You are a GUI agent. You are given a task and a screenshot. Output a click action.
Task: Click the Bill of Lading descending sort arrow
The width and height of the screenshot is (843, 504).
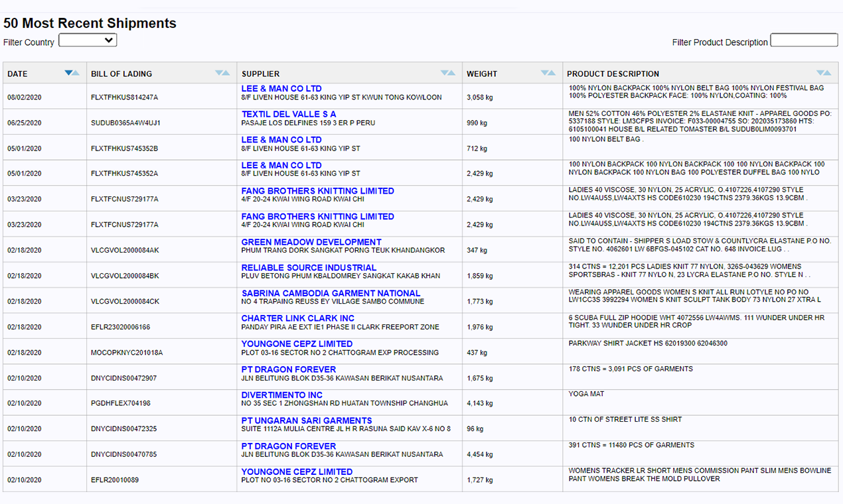click(x=219, y=73)
